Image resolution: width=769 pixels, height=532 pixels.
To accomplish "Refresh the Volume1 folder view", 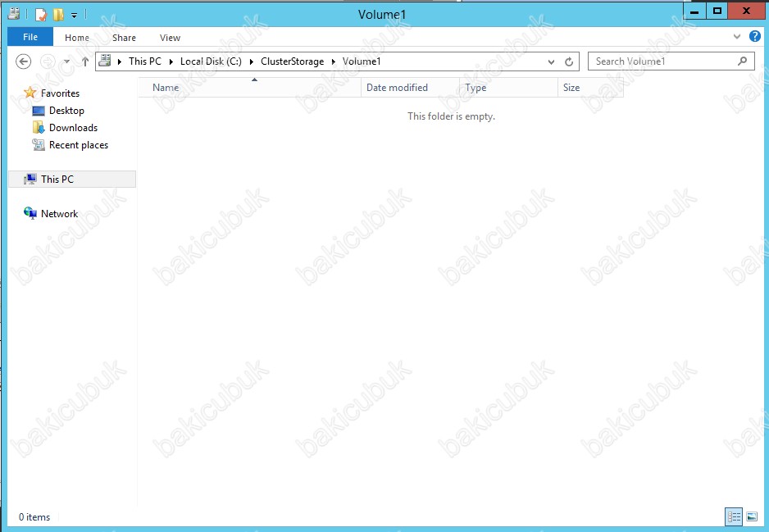I will point(570,61).
